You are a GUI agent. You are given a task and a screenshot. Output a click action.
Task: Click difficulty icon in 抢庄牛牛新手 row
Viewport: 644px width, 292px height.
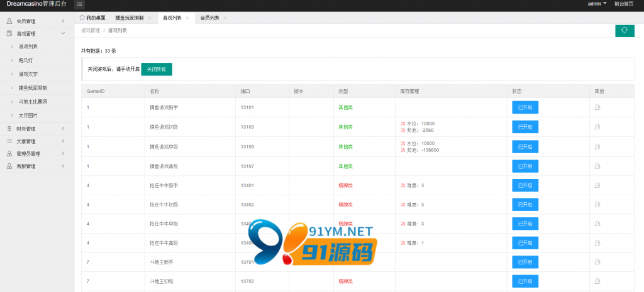click(402, 186)
